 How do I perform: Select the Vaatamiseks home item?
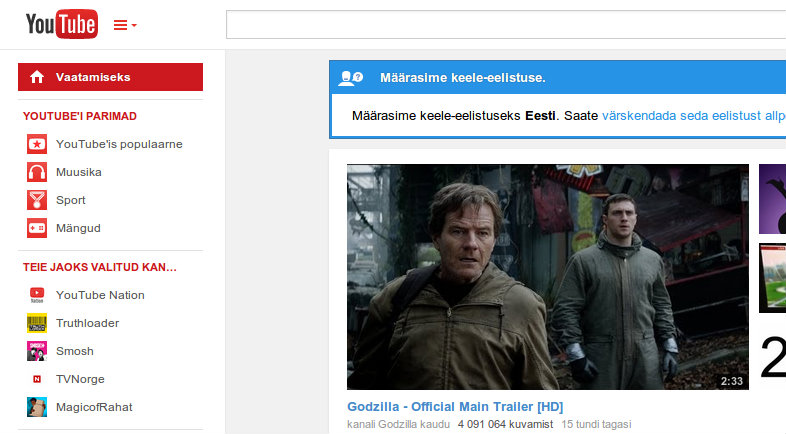[x=110, y=77]
